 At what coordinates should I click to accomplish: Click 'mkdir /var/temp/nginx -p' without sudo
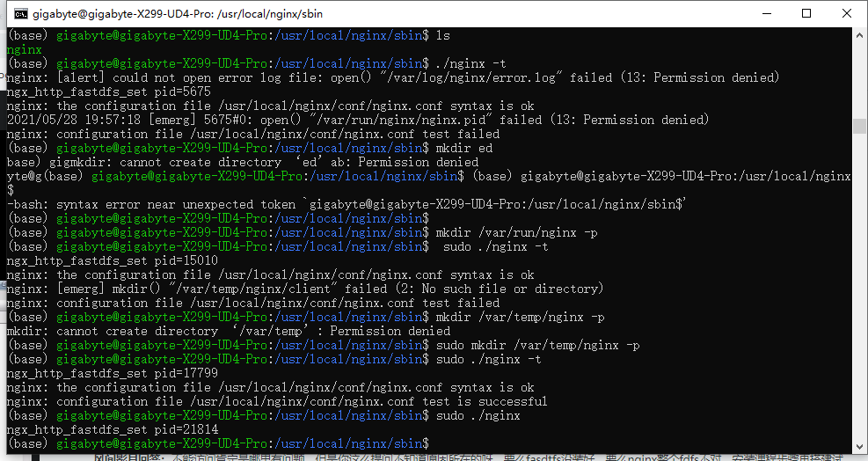[x=521, y=317]
